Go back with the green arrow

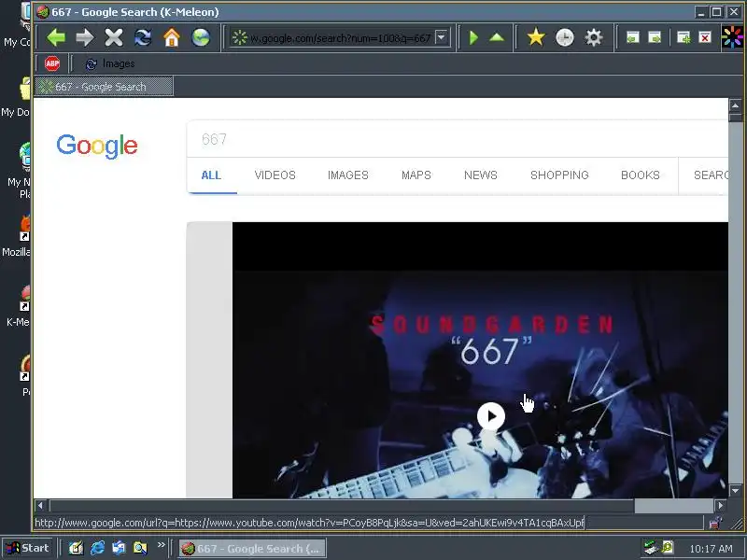click(56, 37)
